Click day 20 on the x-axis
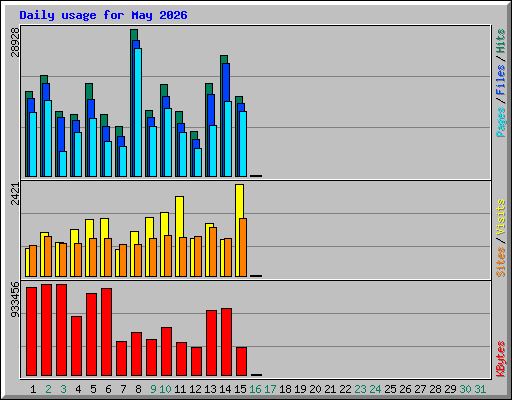This screenshot has height=400, width=512. click(x=315, y=389)
